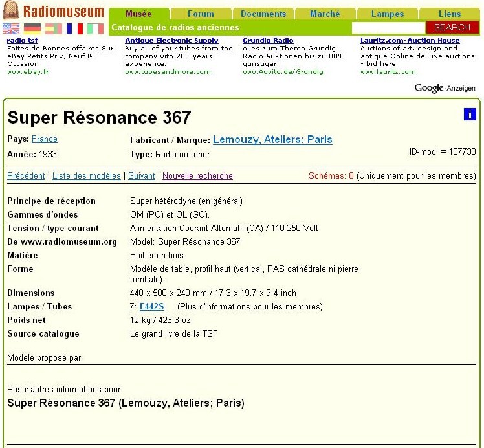Open the Documents tab
This screenshot has height=448, width=484.
263,14
